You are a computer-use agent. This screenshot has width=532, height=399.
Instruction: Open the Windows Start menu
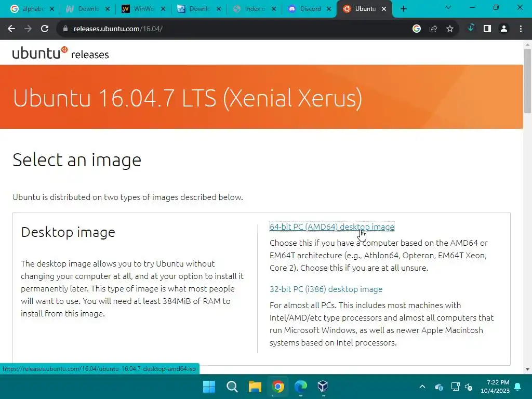(209, 387)
